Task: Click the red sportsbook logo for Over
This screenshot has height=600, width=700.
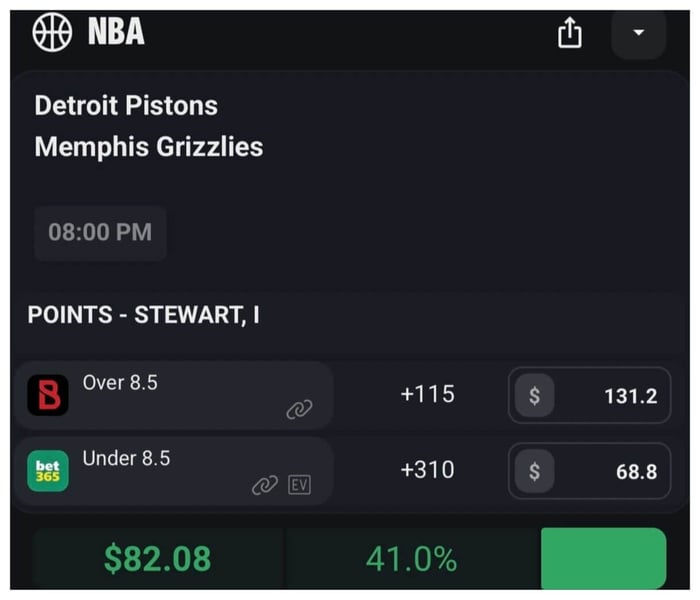Action: click(x=48, y=395)
